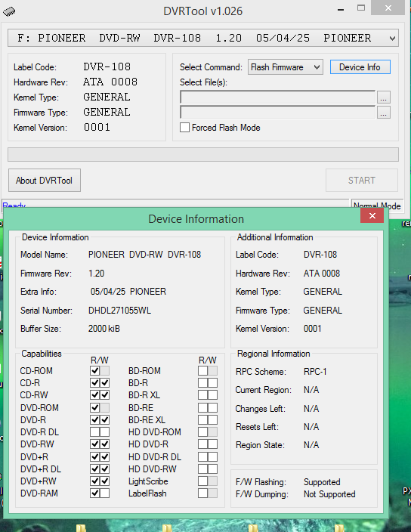Image resolution: width=411 pixels, height=532 pixels.
Task: Click the Device Information dialog title
Action: (196, 219)
